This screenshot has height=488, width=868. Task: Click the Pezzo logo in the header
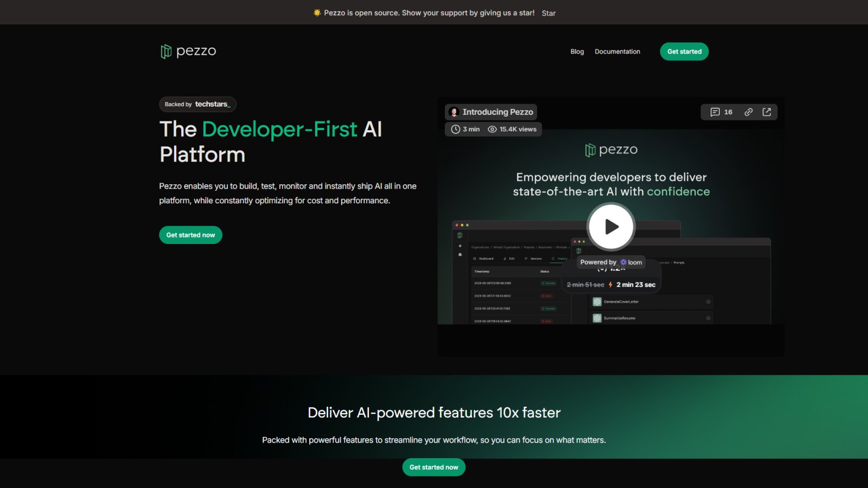188,51
